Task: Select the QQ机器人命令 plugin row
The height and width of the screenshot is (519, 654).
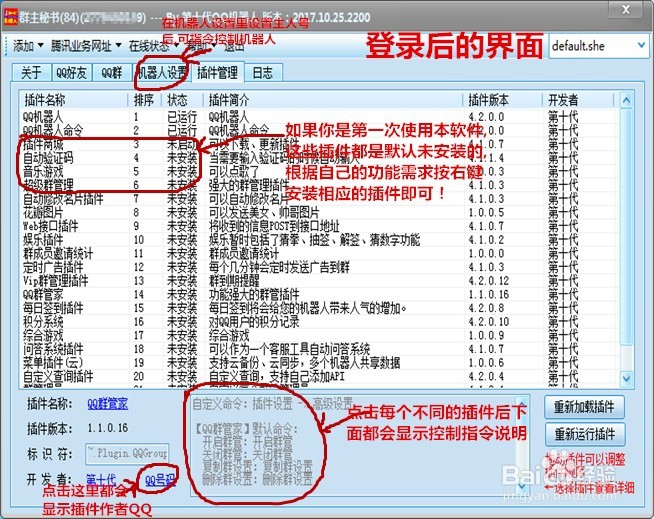Action: coord(319,130)
